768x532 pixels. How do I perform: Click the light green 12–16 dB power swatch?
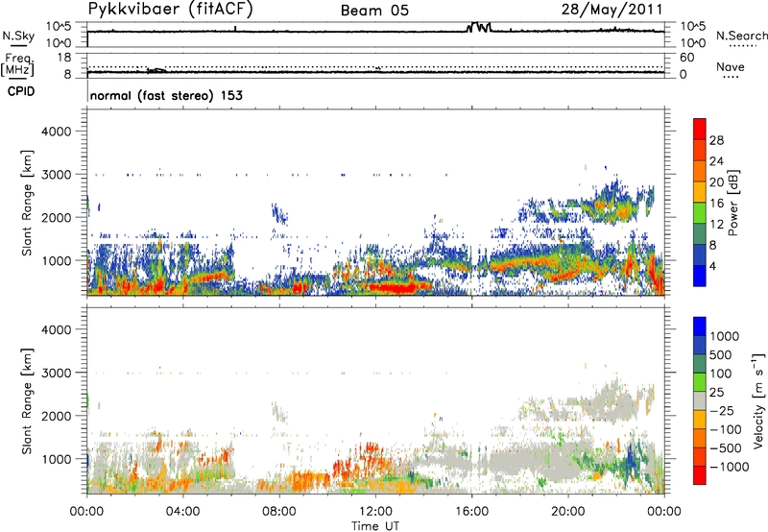[700, 213]
